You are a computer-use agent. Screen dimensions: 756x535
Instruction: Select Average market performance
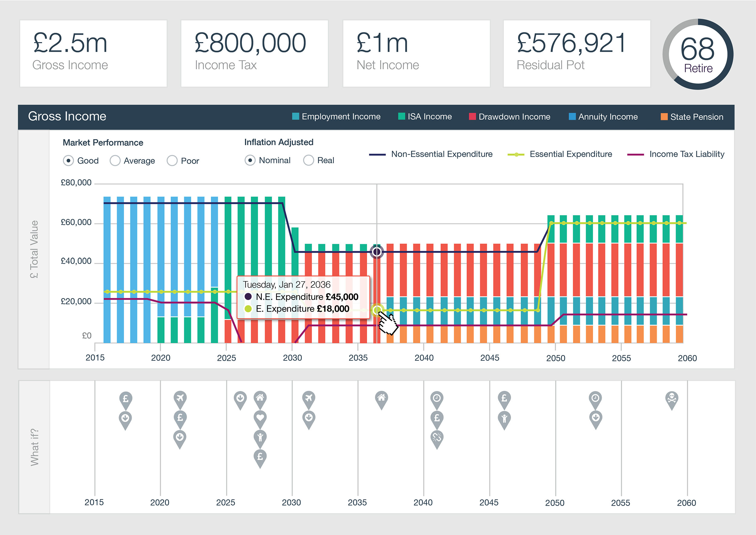pos(115,161)
